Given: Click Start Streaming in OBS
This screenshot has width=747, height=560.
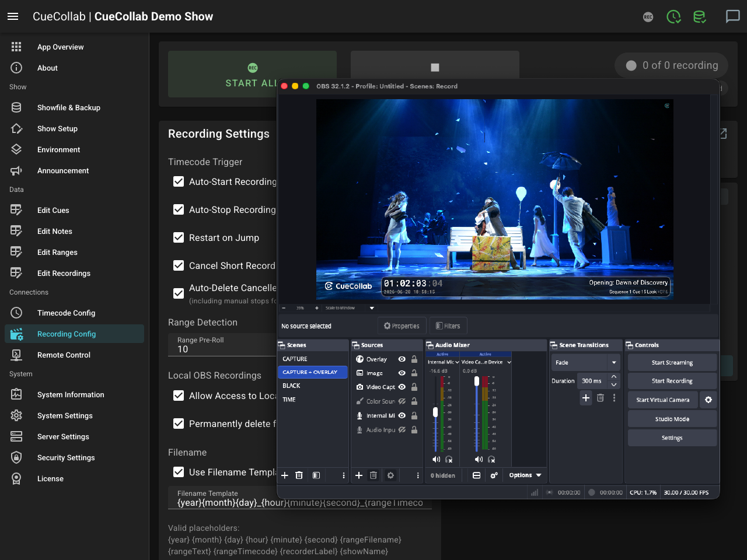Looking at the screenshot, I should 672,362.
